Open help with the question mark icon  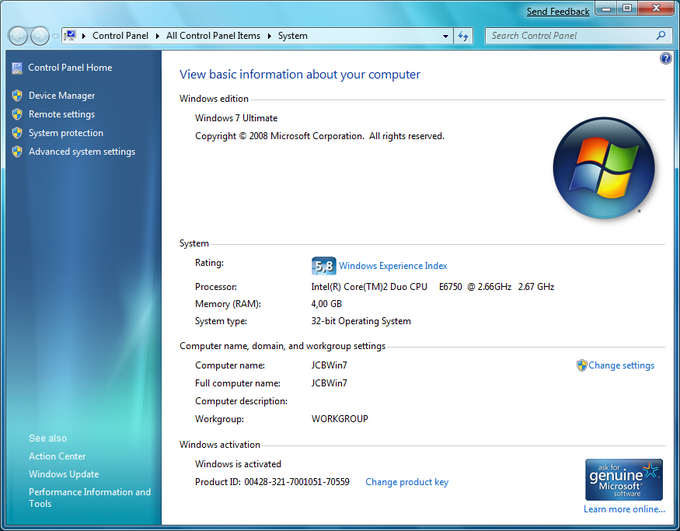click(666, 58)
